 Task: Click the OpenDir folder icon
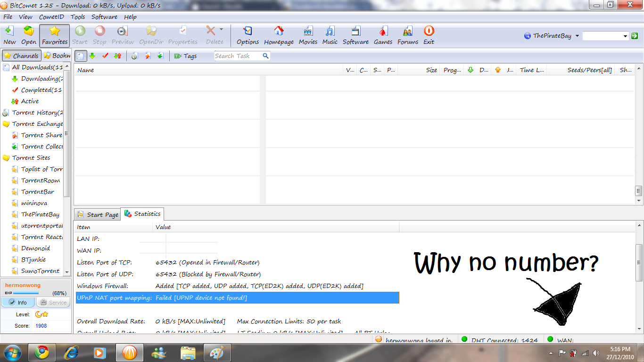[151, 35]
